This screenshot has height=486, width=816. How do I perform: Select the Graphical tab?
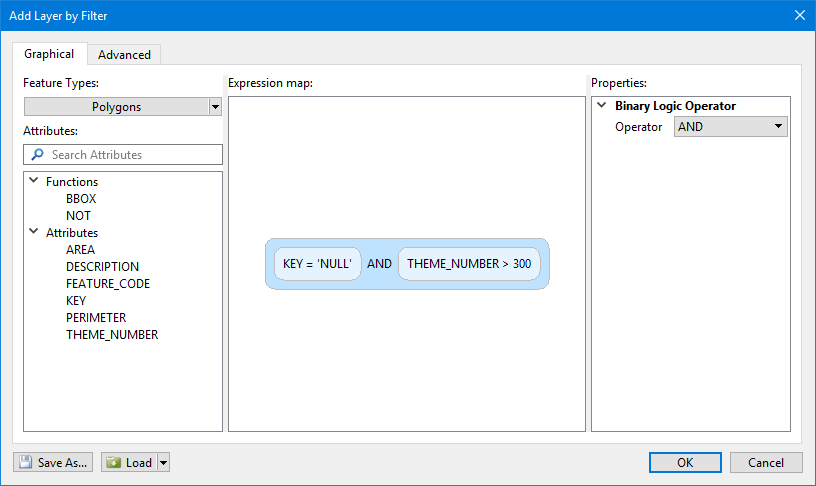pos(49,54)
